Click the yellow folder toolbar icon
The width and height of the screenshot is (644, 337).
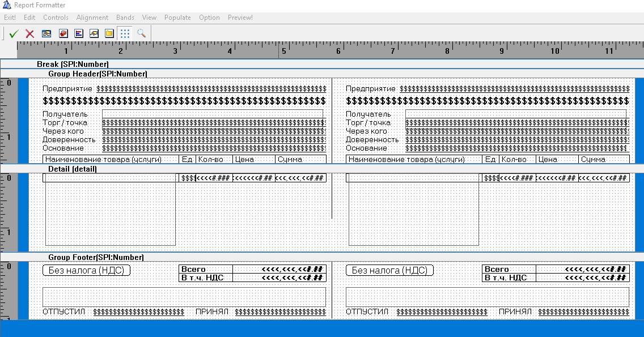[x=109, y=34]
